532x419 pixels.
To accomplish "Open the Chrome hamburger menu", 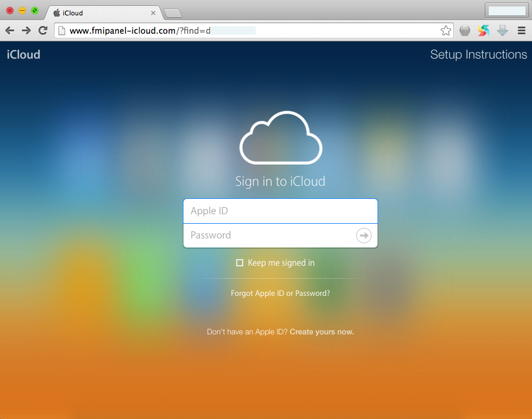I will 521,31.
